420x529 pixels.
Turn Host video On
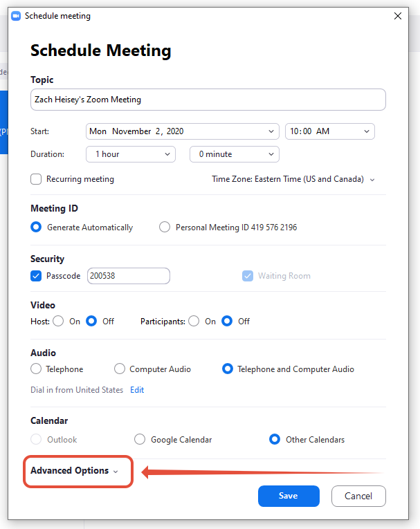[x=58, y=321]
